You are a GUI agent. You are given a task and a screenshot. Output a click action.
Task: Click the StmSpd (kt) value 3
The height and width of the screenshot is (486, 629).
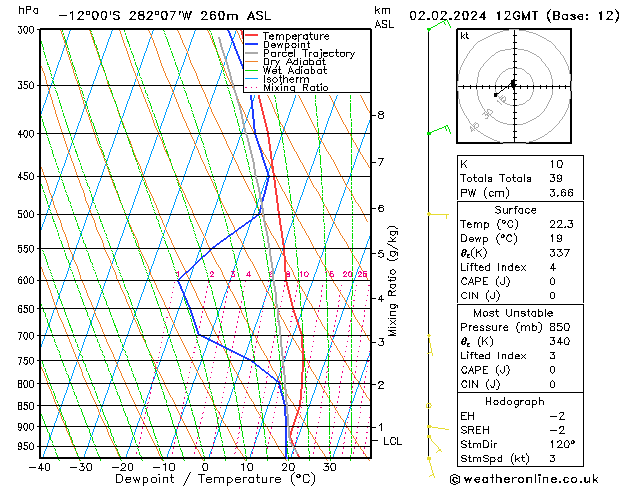coord(553,458)
